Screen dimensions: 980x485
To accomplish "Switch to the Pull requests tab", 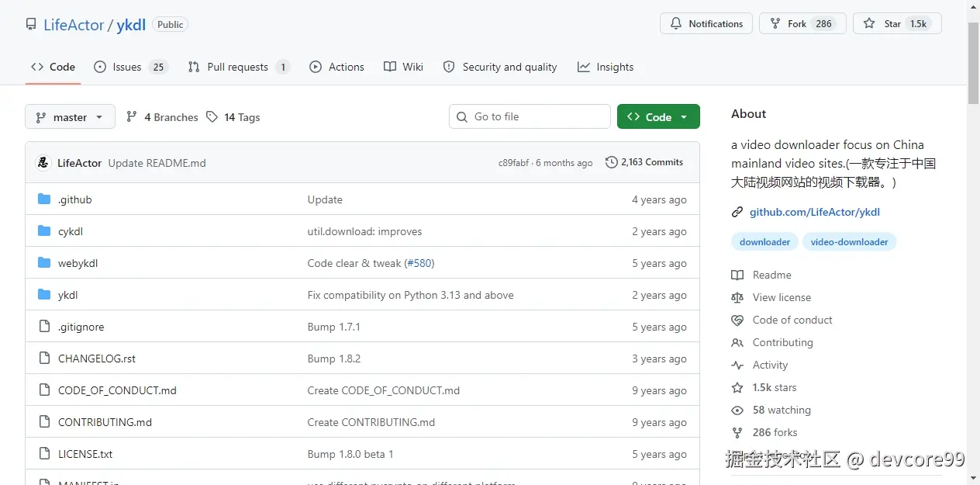I will click(x=239, y=67).
